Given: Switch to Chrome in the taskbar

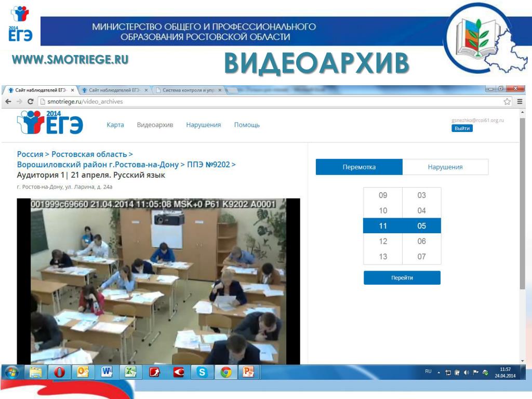Looking at the screenshot, I should (225, 373).
